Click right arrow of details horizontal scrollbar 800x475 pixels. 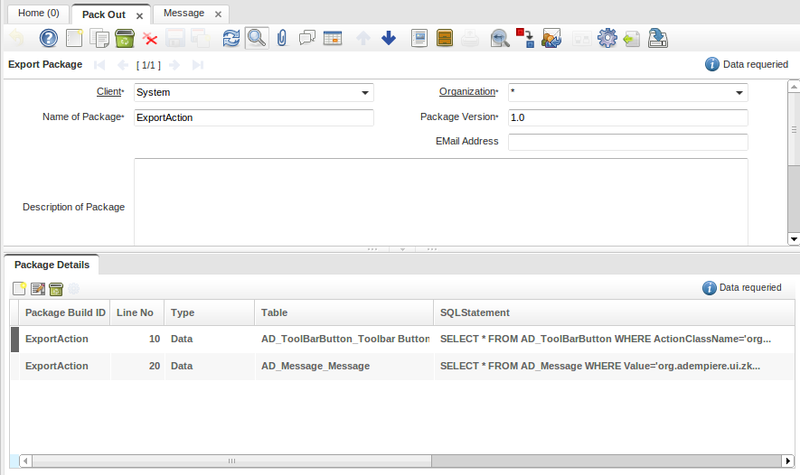(x=788, y=461)
